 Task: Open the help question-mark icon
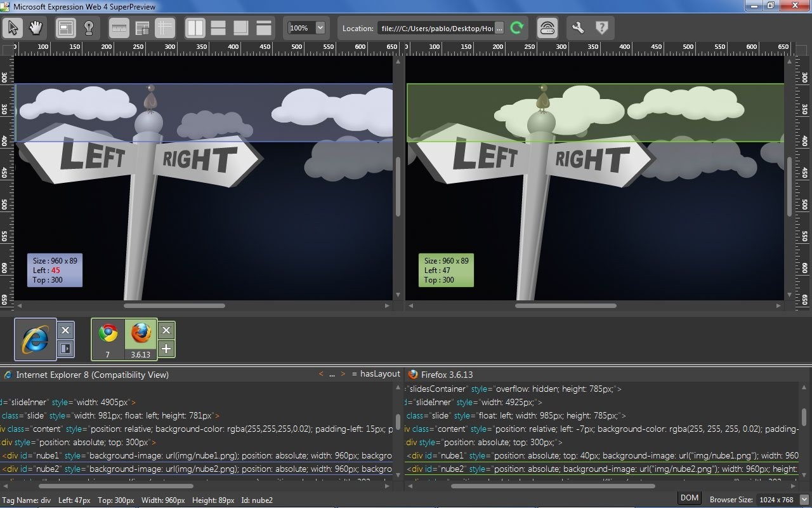coord(601,28)
